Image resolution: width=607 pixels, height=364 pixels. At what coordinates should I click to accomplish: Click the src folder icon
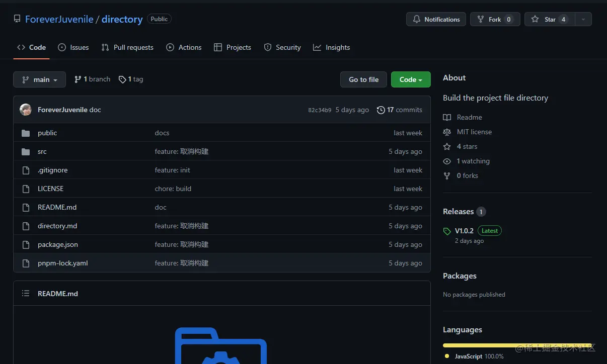(x=26, y=151)
